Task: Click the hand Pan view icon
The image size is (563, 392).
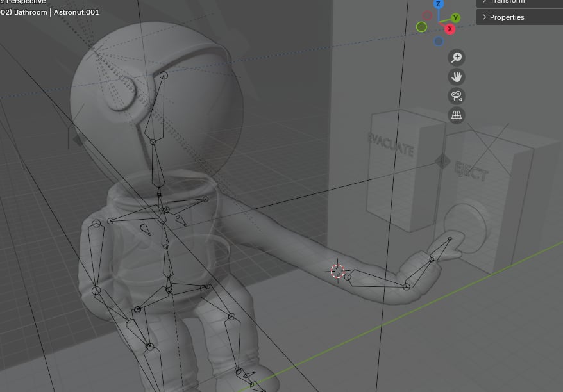Action: [x=457, y=77]
